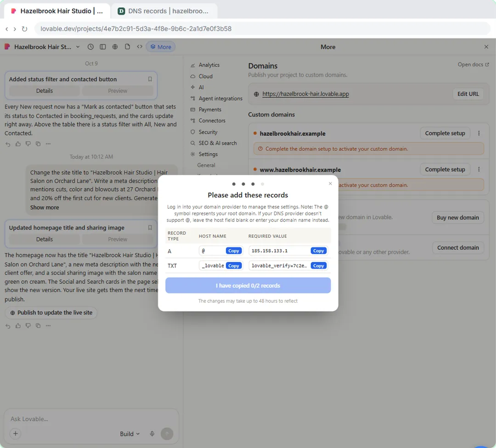This screenshot has height=448, width=496.
Task: Open more options under Oct 9 response
Action: (48, 144)
